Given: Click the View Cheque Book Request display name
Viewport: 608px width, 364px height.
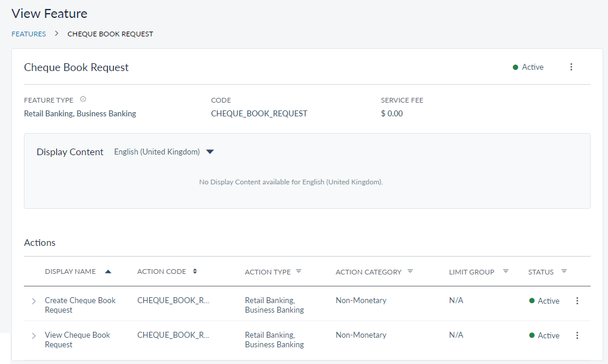Looking at the screenshot, I should pos(77,340).
